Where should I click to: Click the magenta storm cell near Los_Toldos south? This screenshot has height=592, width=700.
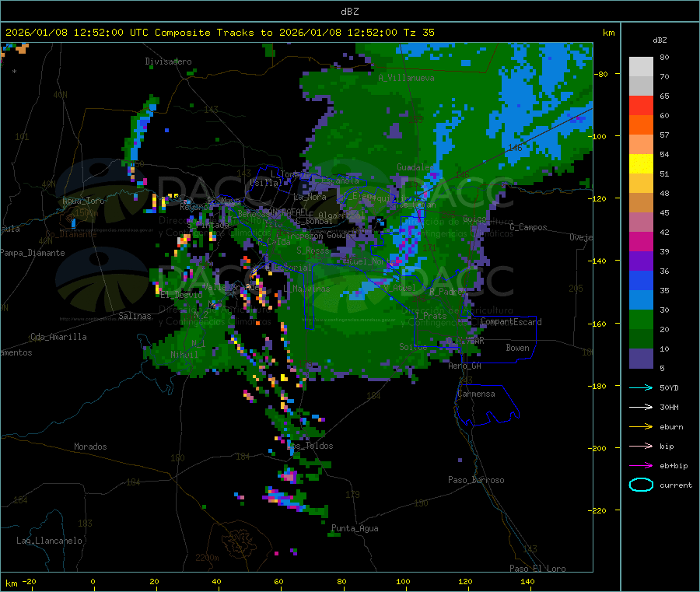[x=289, y=477]
